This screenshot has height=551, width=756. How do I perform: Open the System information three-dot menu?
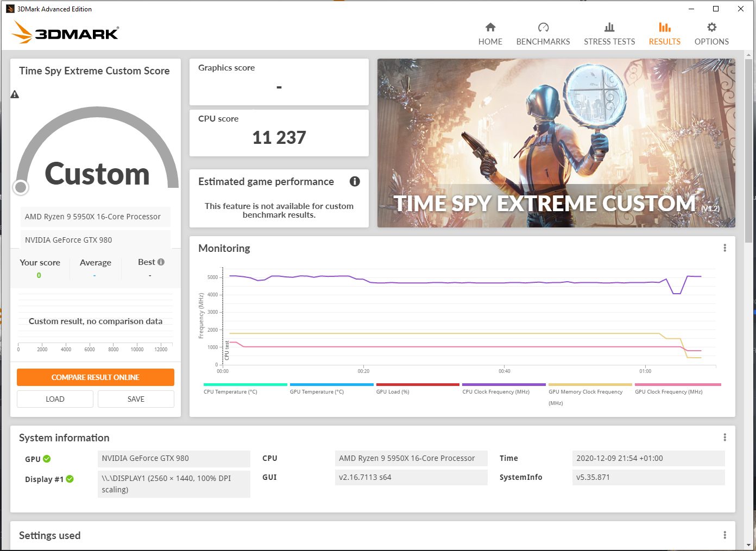pos(724,438)
